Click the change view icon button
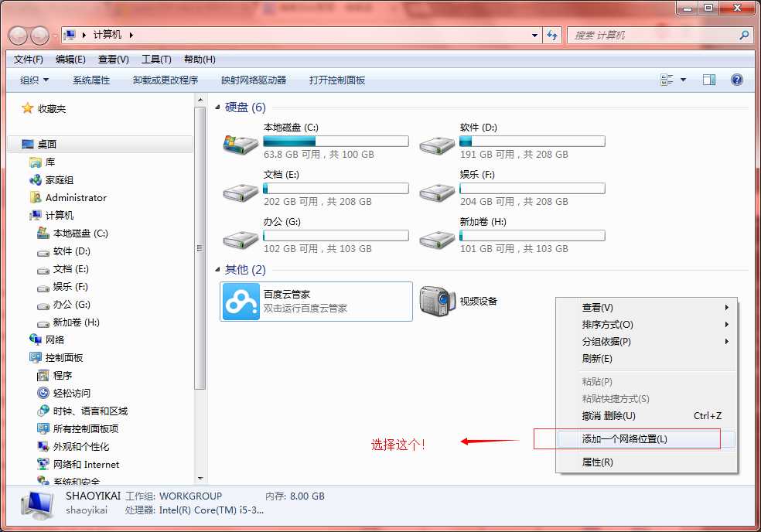The image size is (761, 532). click(667, 80)
